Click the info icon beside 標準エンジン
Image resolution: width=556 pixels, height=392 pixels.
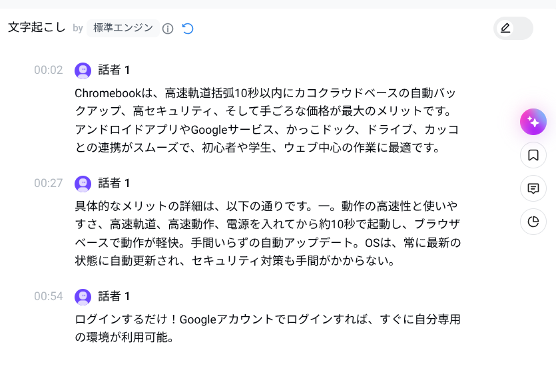coord(168,29)
